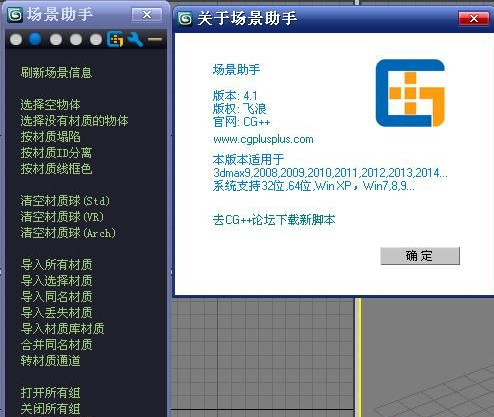Select 导入所有材质 option

(56, 265)
